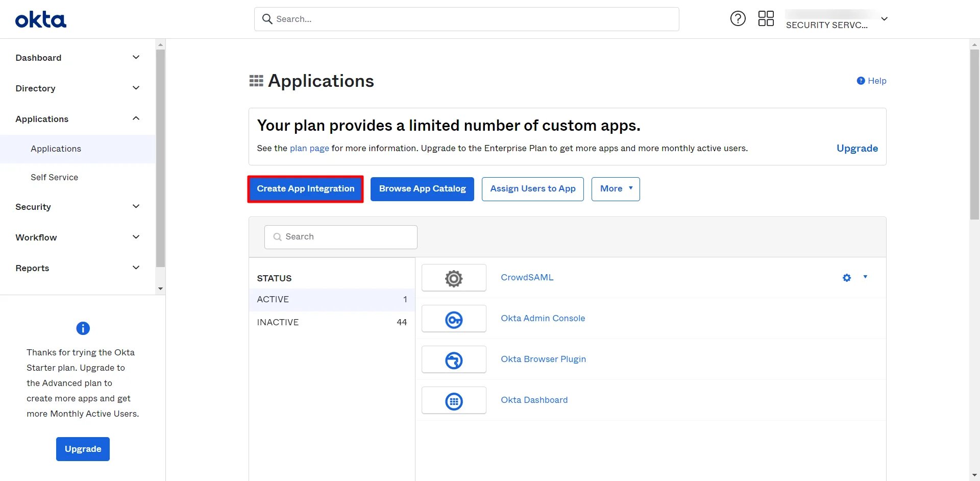
Task: Click the Okta Dashboard app icon
Action: pos(453,400)
